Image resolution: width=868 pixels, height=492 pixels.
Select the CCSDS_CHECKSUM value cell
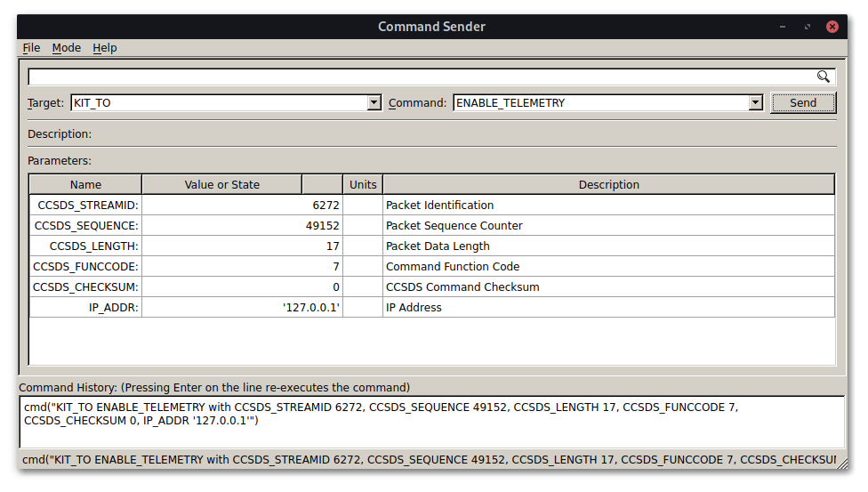click(x=242, y=287)
